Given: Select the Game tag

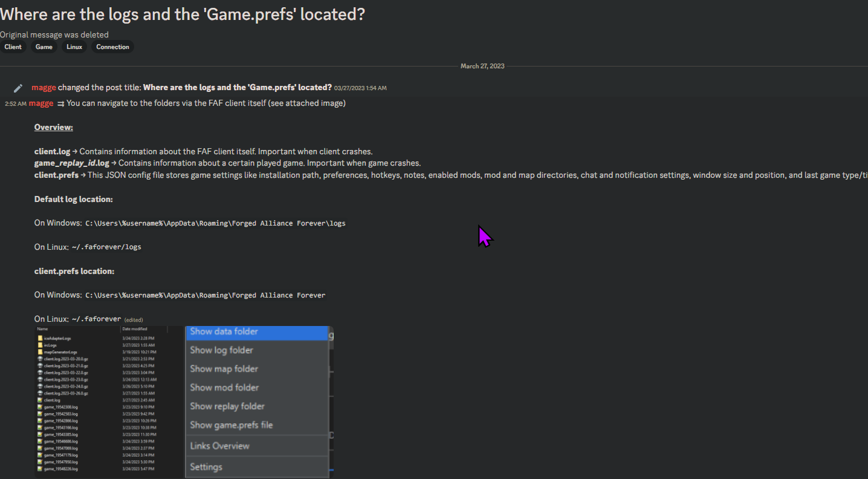Looking at the screenshot, I should pos(44,47).
